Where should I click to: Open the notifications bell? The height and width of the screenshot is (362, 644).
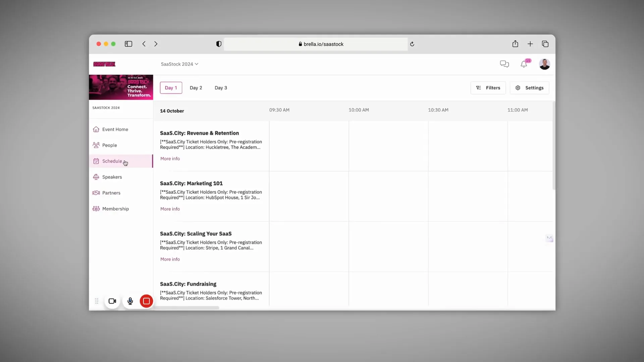[x=524, y=64]
